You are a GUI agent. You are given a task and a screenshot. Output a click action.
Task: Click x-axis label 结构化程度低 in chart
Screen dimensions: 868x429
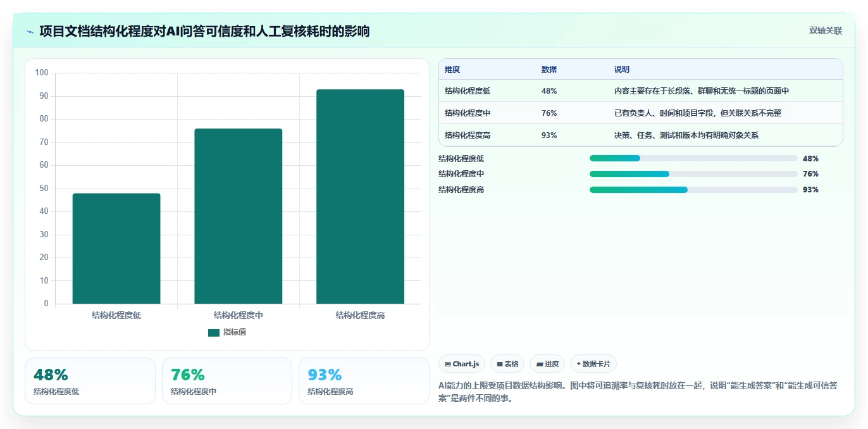coord(116,315)
